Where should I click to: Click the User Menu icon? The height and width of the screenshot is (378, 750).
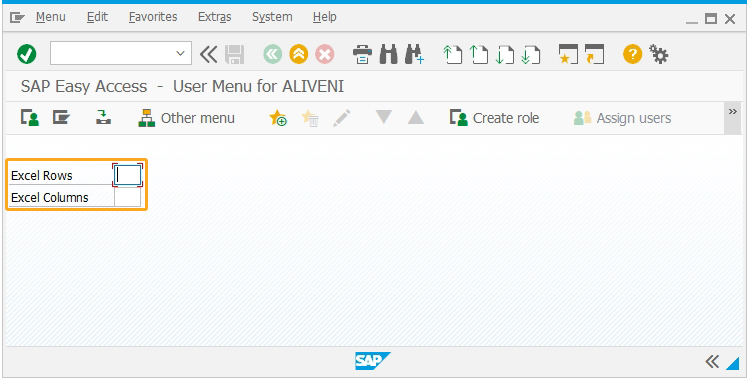[x=30, y=118]
